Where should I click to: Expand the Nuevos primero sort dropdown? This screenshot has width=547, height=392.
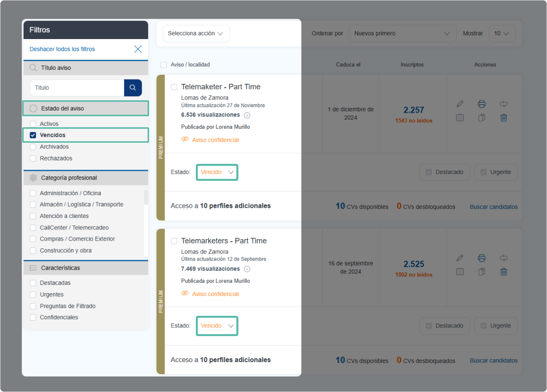402,34
